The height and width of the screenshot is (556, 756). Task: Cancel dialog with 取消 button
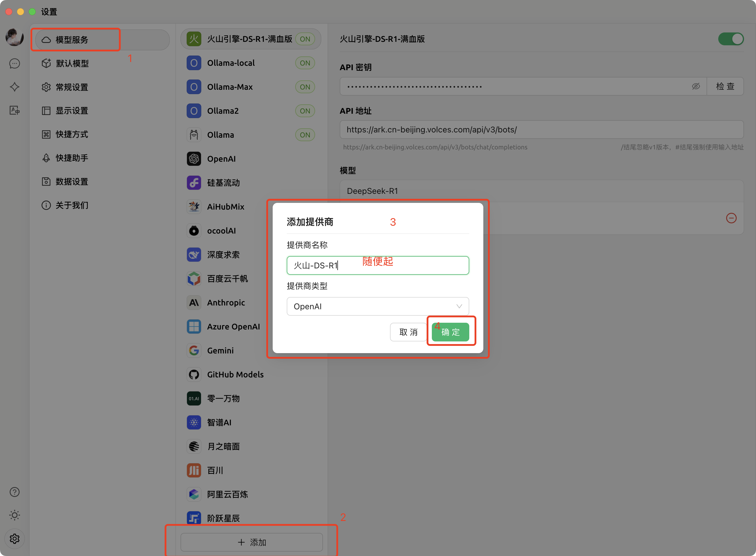pos(408,332)
